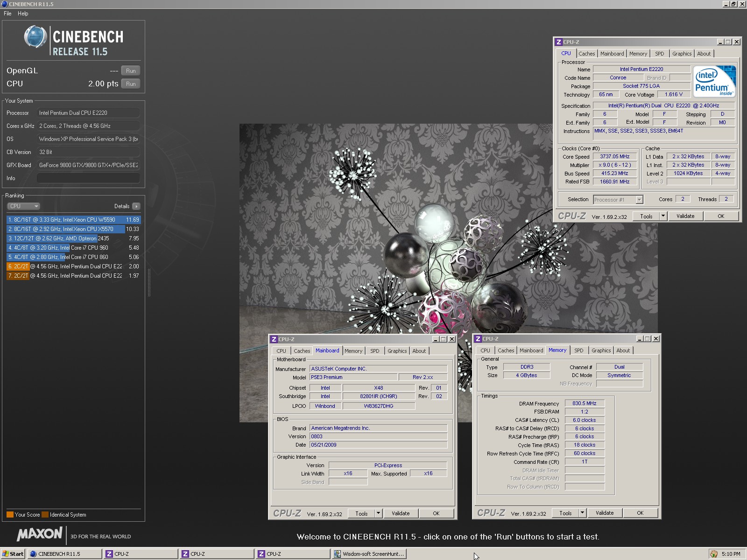Click the Cinebench logo sphere icon
Viewport: 747px width, 560px height.
(35, 37)
